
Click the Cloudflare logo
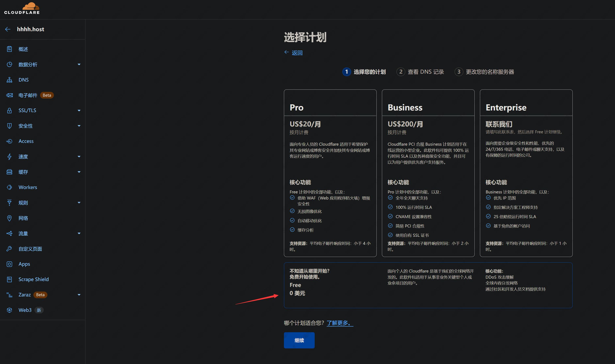click(22, 8)
